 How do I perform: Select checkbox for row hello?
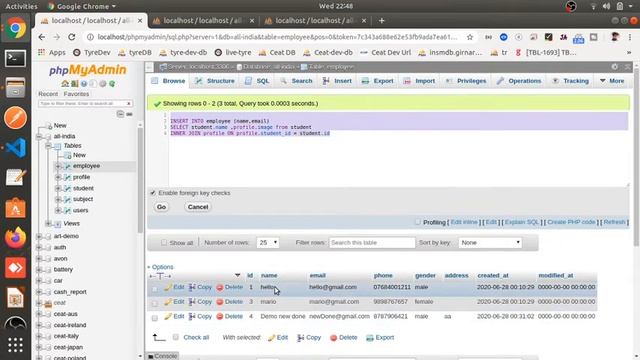click(x=155, y=289)
